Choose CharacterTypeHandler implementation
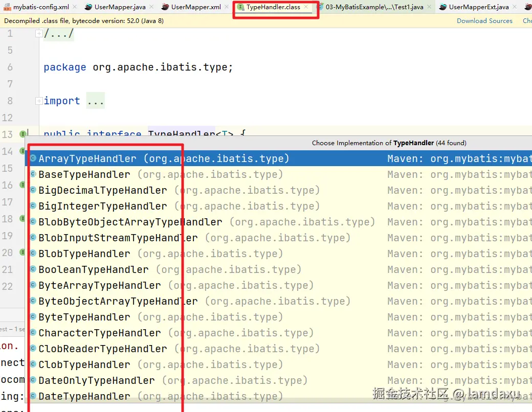Viewport: 532px width, 412px height. (279, 333)
